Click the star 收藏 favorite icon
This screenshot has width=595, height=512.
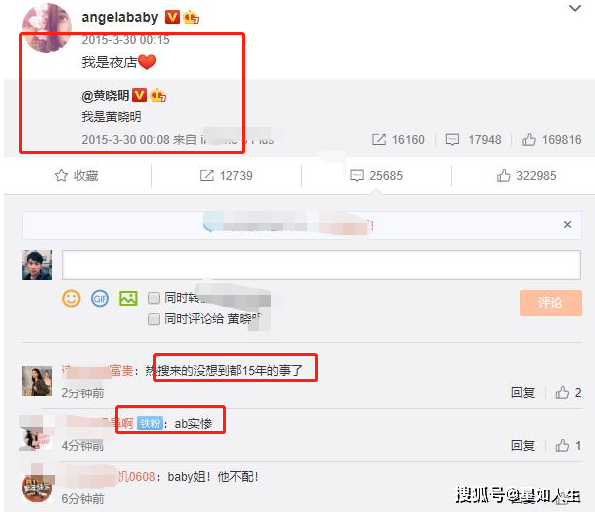[x=61, y=175]
